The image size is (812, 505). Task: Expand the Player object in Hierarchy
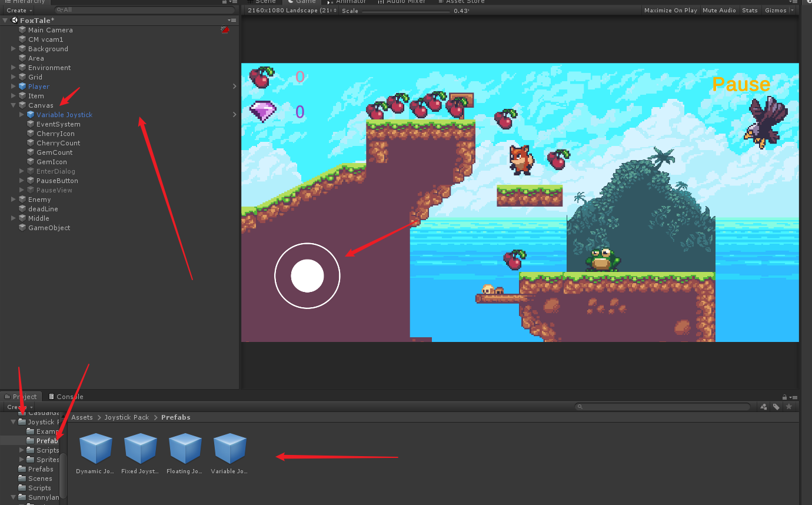tap(13, 86)
